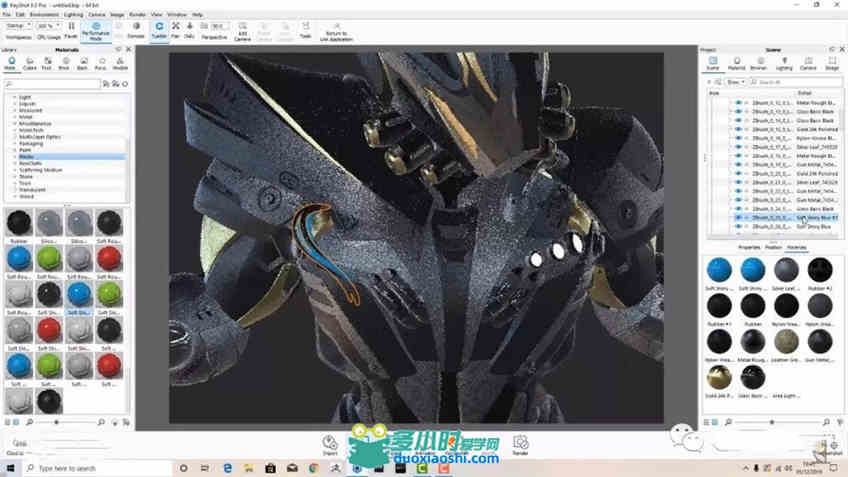Open the Lighting tab in Project panel
The image size is (848, 477).
pyautogui.click(x=784, y=64)
